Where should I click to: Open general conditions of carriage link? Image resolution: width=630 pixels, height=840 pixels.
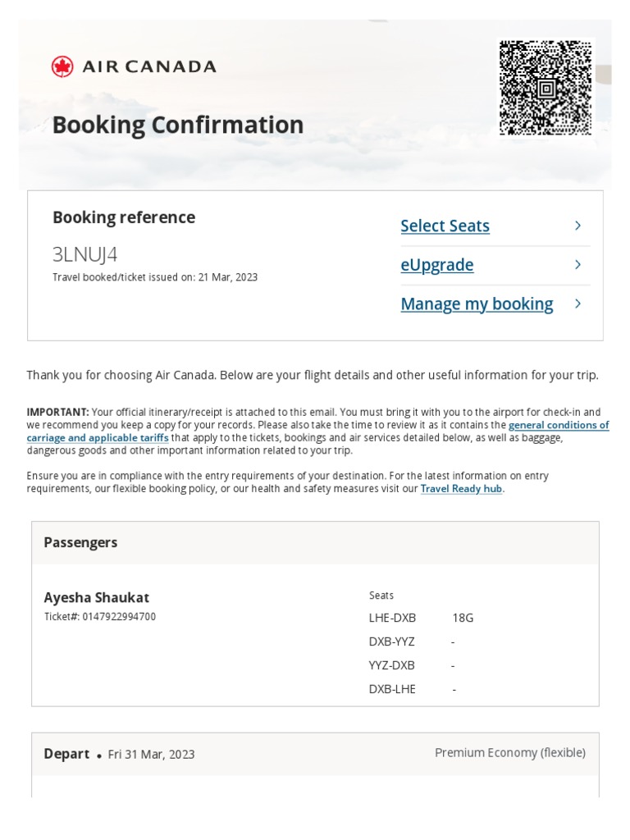pos(558,425)
